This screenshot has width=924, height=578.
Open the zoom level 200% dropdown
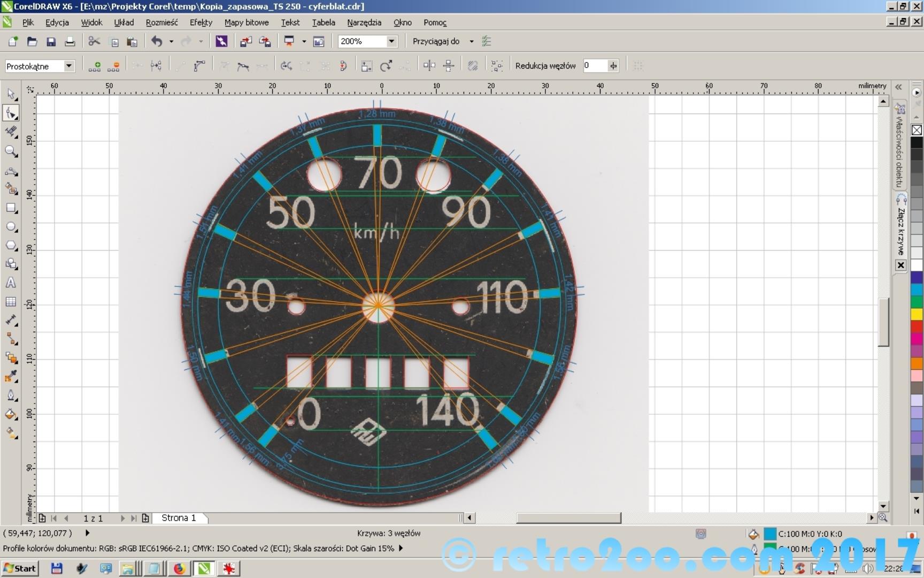[391, 42]
